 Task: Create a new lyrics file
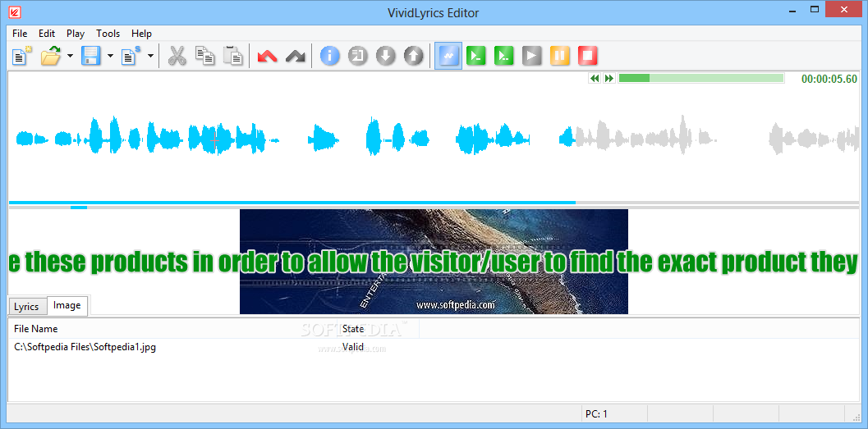(22, 56)
